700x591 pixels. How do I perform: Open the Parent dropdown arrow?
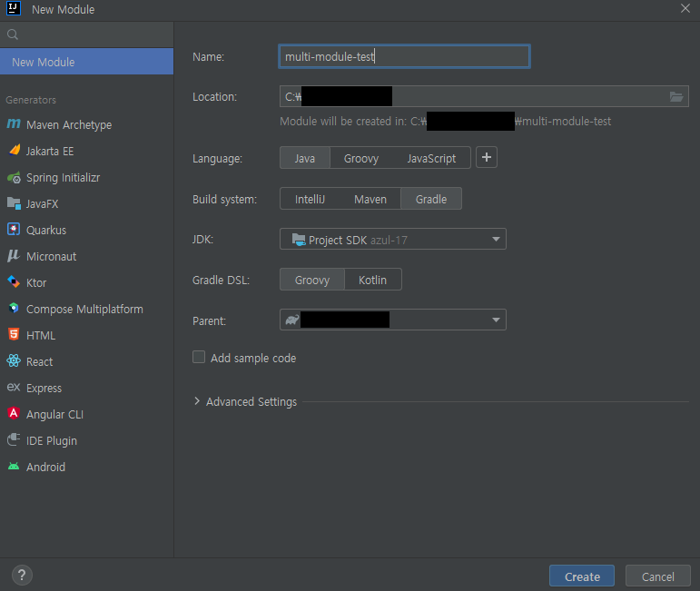coord(496,320)
